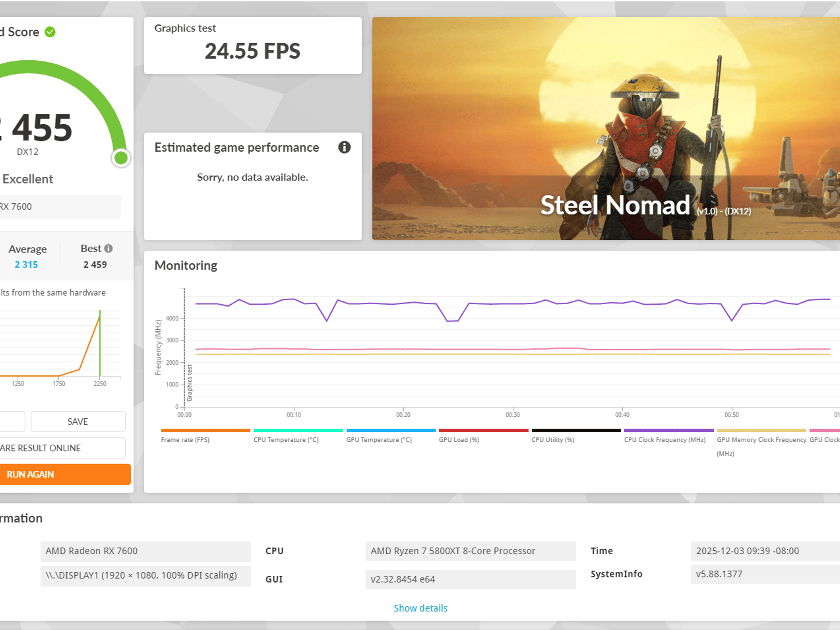Toggle CPU Utility (%) legend series
The width and height of the screenshot is (840, 630).
(552, 440)
